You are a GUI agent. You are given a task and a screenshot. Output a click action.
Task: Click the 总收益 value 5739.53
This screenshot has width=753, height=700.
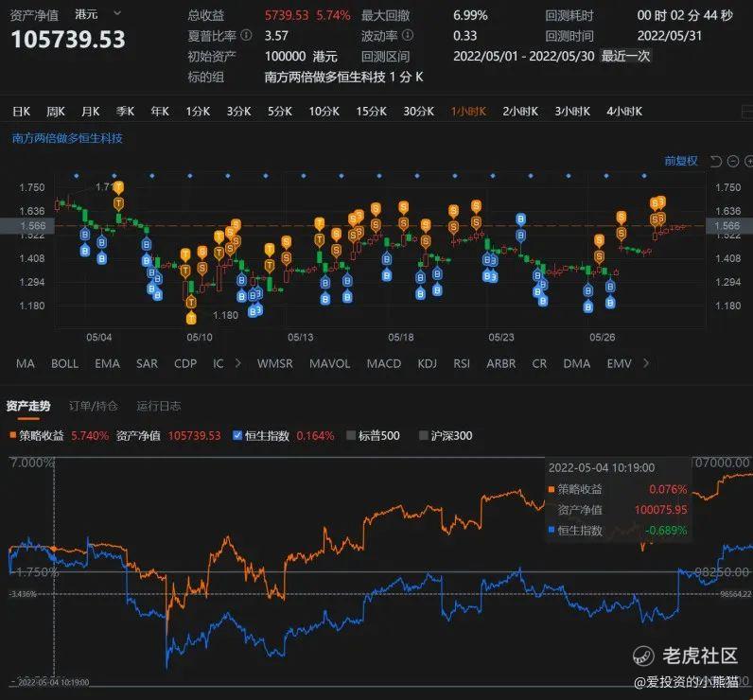click(287, 15)
